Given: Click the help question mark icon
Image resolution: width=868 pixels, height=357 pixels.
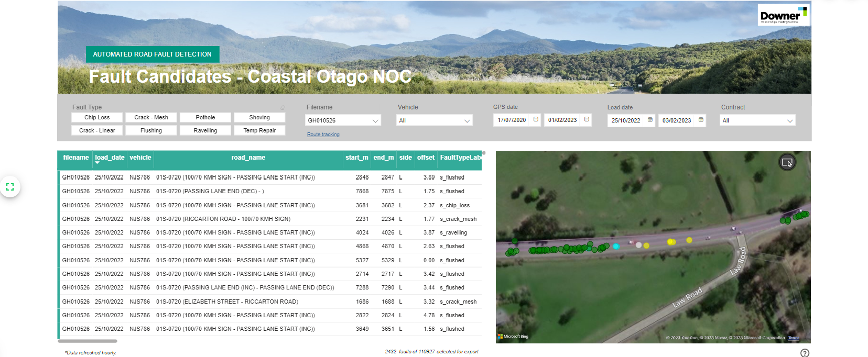Looking at the screenshot, I should point(805,353).
